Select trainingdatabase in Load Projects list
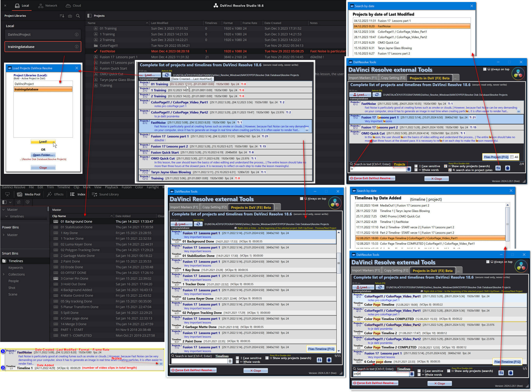 click(x=43, y=90)
